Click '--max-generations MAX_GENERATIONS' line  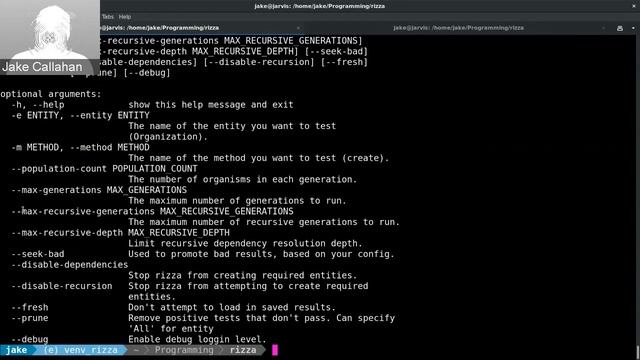pyautogui.click(x=99, y=190)
